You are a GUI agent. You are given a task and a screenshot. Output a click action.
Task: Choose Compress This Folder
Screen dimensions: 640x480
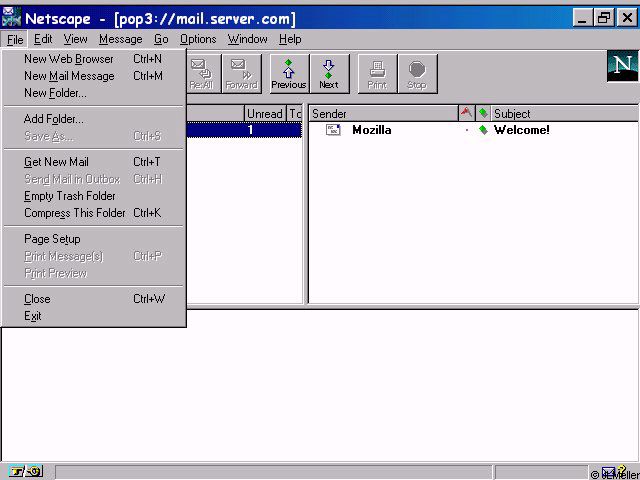click(94, 213)
